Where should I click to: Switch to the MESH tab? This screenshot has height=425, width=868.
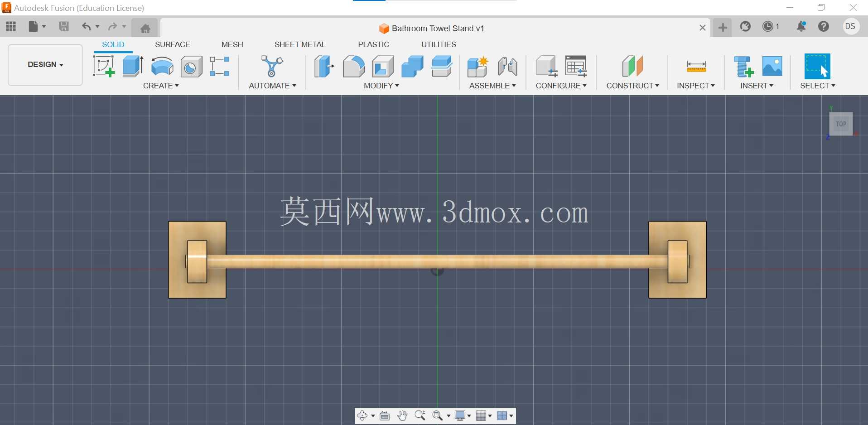pos(232,44)
